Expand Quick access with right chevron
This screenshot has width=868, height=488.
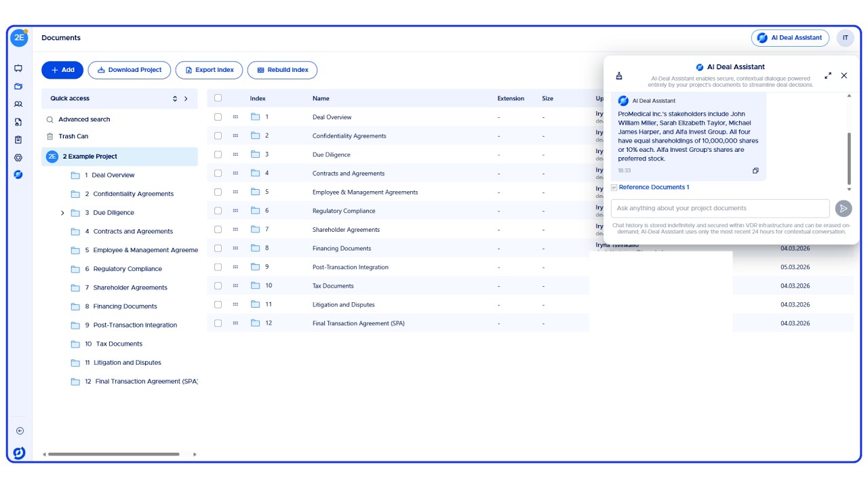186,98
